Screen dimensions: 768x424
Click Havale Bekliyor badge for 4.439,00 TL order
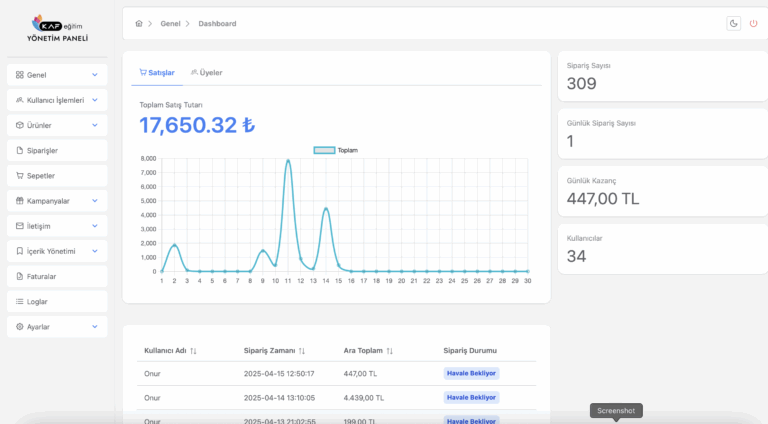point(471,398)
